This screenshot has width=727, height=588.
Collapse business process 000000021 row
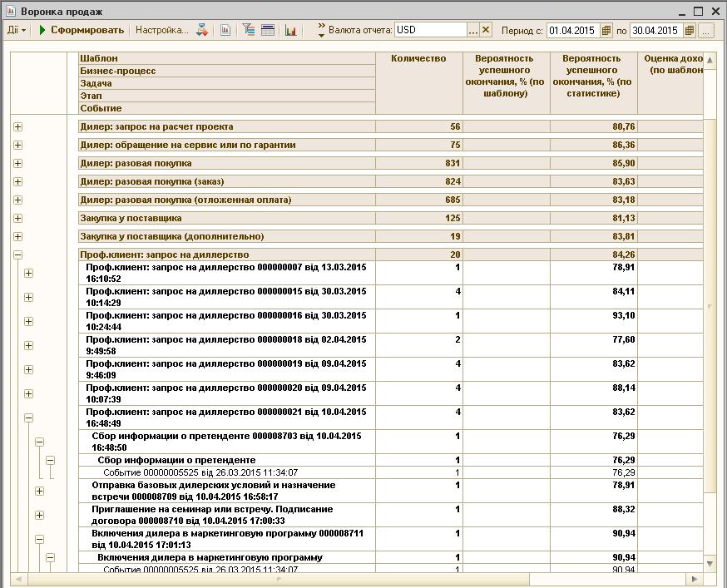click(x=29, y=418)
